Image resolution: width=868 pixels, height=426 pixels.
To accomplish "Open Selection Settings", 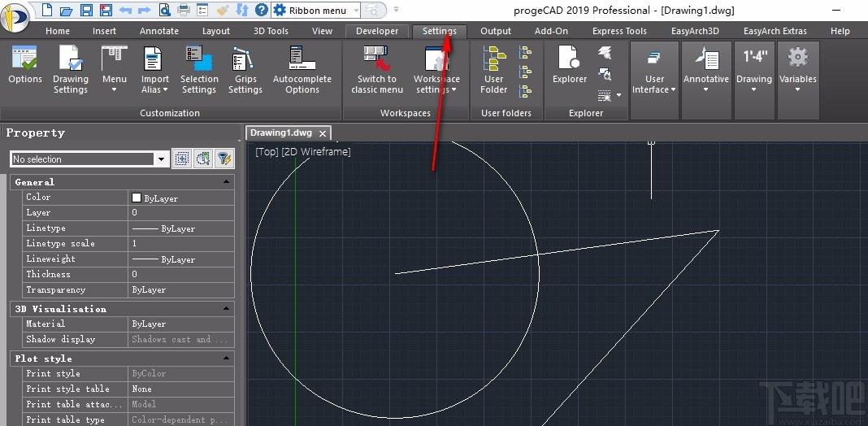I will pos(199,71).
